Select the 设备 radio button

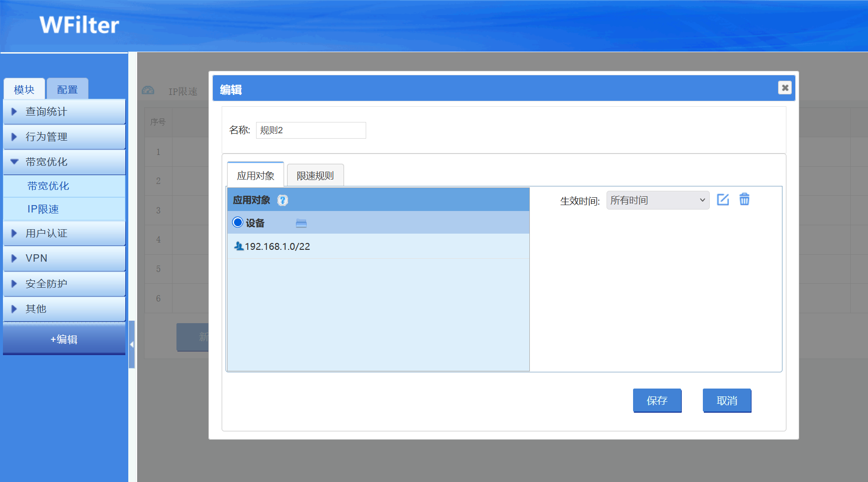[238, 223]
